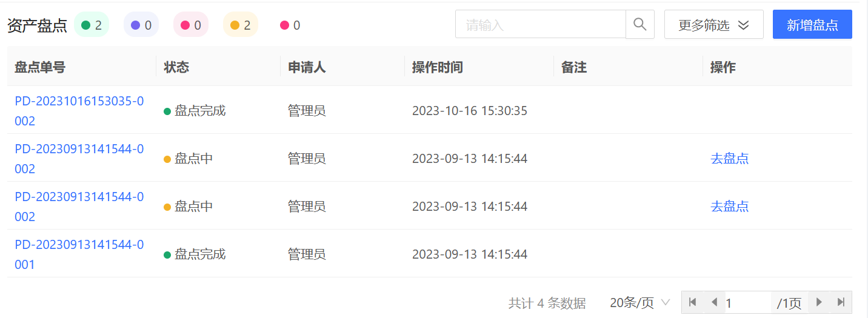Open order PD-20231016153035-0002

coord(79,111)
